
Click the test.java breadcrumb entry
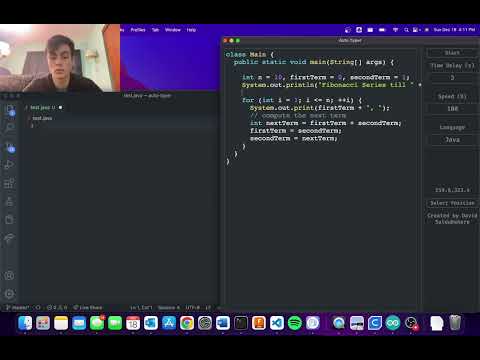point(42,118)
